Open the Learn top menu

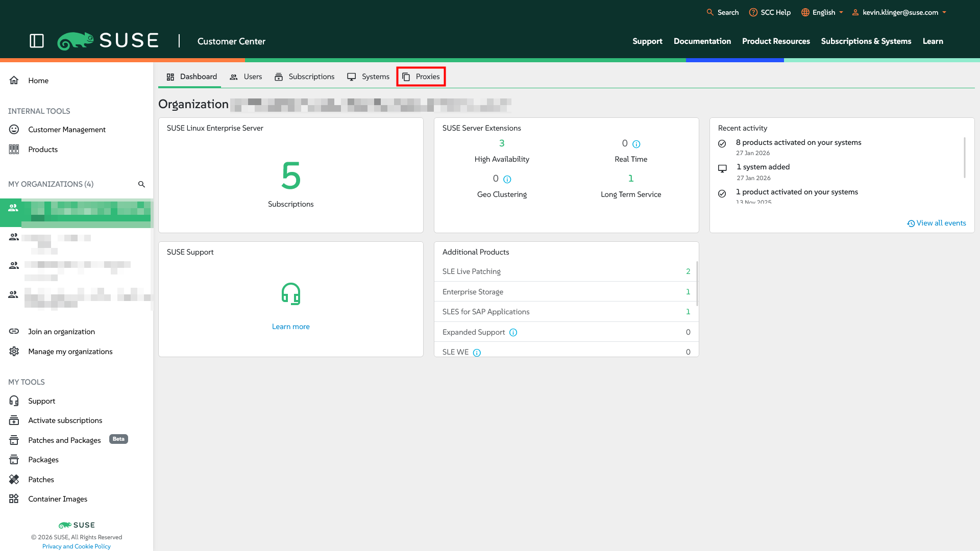933,41
